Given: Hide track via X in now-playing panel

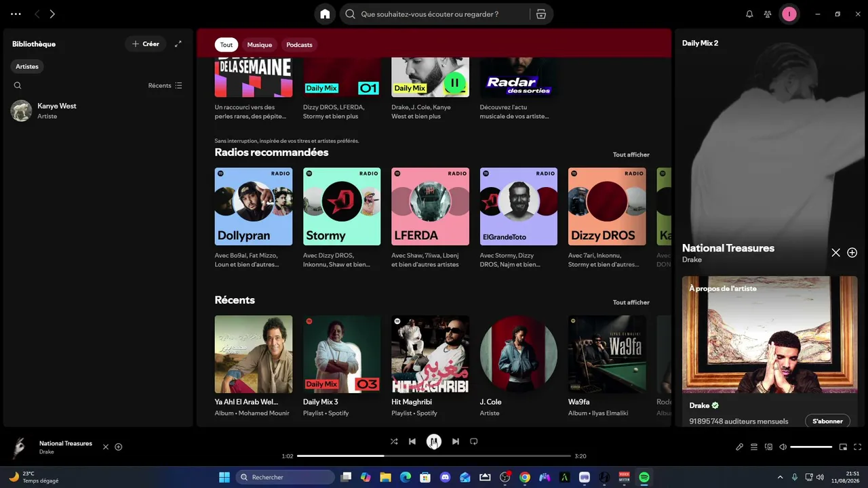Looking at the screenshot, I should (x=835, y=253).
